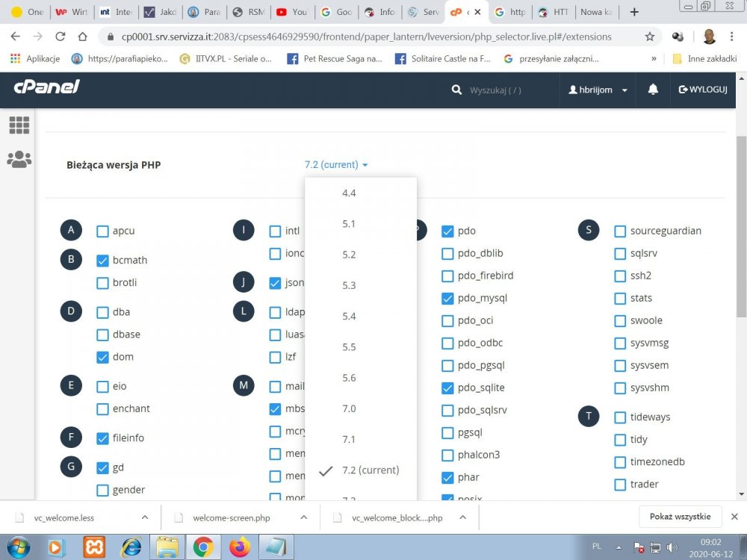Close the active cPanel browser tab
The image size is (747, 560).
[478, 12]
